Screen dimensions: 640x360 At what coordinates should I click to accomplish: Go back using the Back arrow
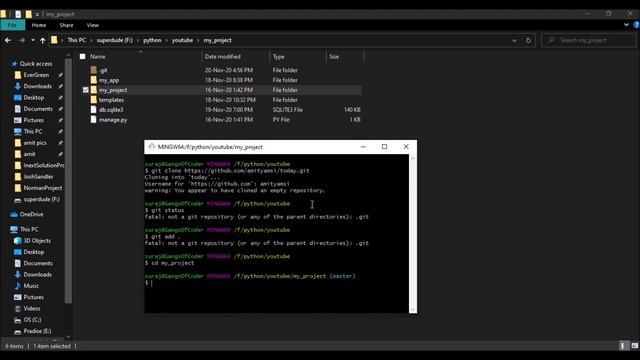click(x=8, y=40)
